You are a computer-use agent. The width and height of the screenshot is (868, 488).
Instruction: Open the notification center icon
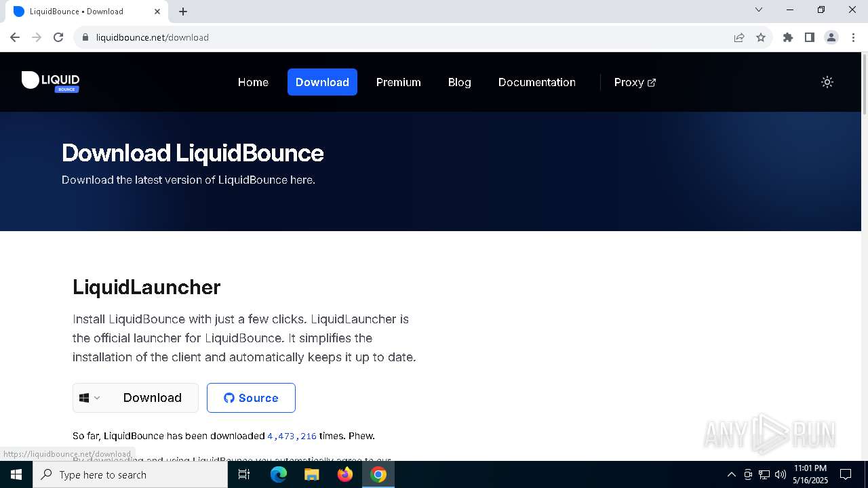coord(846,474)
